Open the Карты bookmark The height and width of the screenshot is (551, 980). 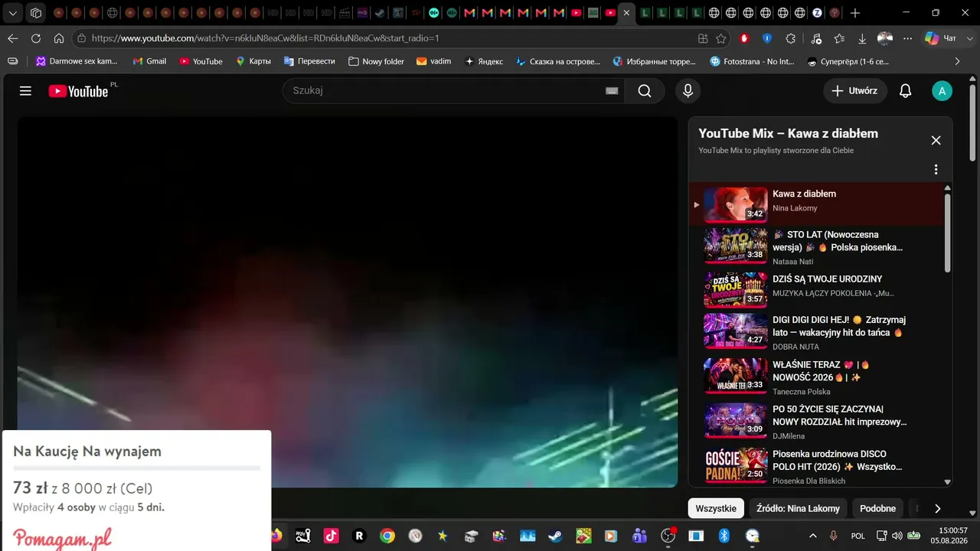[x=253, y=61]
